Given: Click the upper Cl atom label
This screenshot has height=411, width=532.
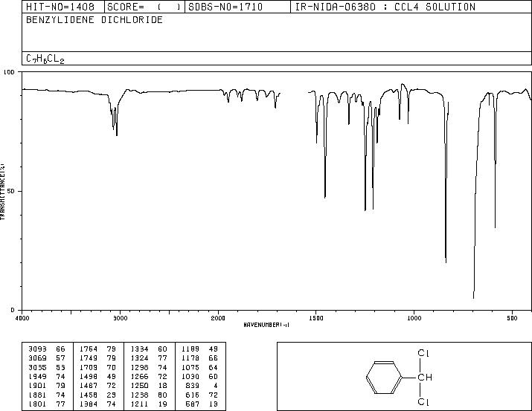Looking at the screenshot, I should pyautogui.click(x=423, y=353).
